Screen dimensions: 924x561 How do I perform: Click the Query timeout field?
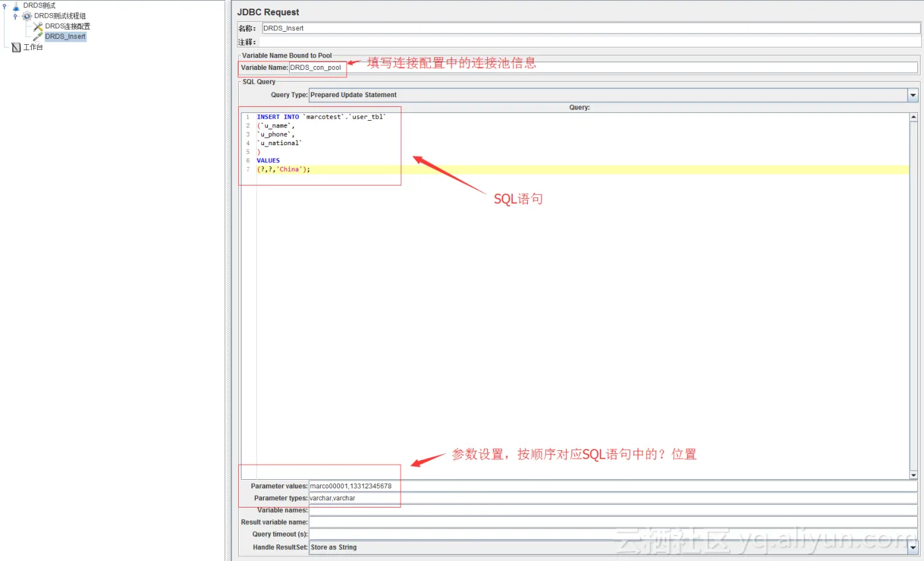[x=613, y=534]
